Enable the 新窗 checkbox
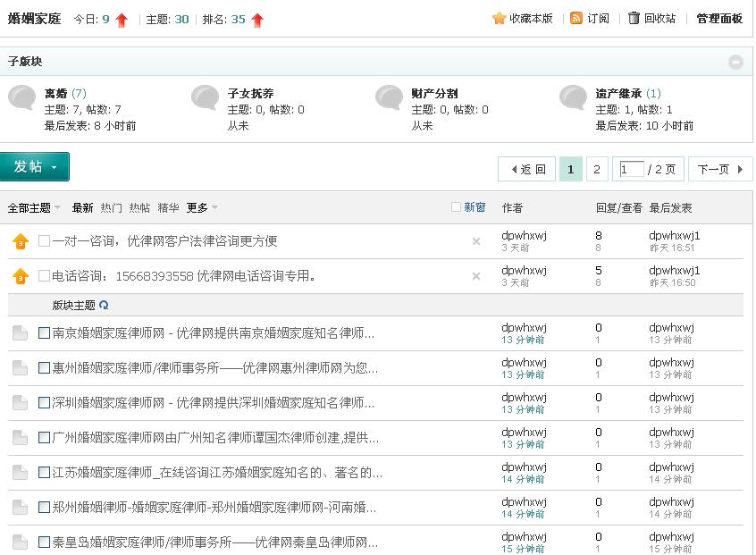This screenshot has width=756, height=555. click(456, 206)
